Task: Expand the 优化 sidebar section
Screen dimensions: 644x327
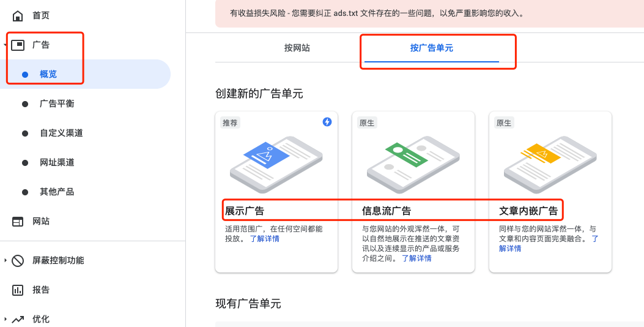Action: coord(5,319)
